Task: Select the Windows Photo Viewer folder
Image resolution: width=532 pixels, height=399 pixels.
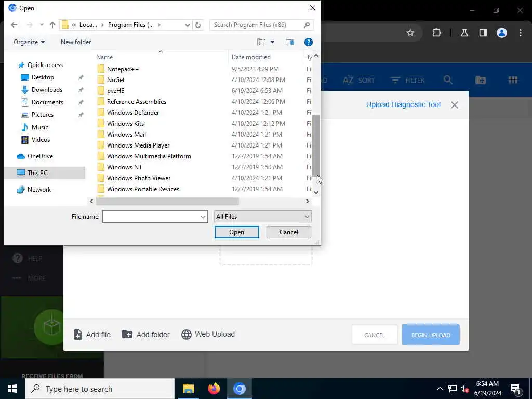Action: [139, 178]
